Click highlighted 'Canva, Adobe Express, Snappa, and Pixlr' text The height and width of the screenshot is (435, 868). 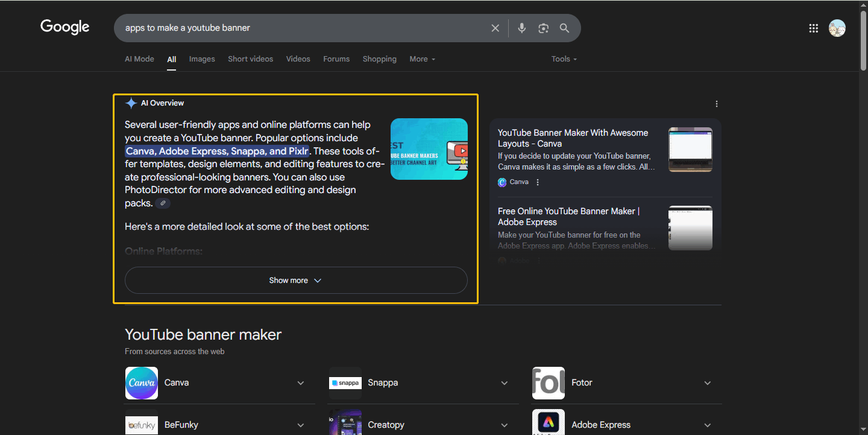(217, 151)
